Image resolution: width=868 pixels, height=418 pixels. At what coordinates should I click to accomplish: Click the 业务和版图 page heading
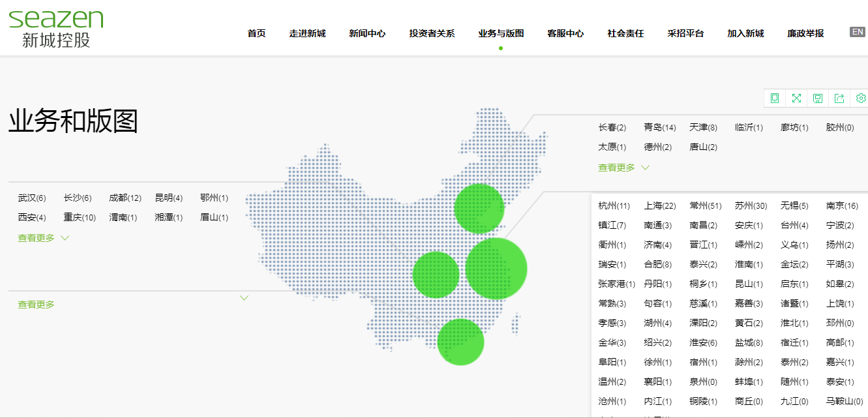click(73, 121)
